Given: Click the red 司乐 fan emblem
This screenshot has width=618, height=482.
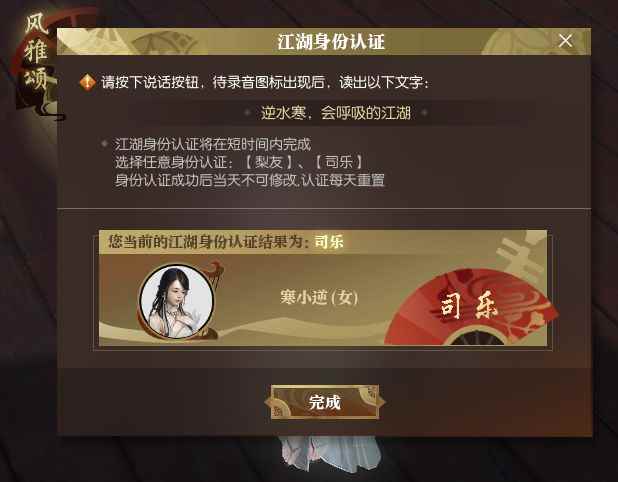Looking at the screenshot, I should pyautogui.click(x=471, y=306).
